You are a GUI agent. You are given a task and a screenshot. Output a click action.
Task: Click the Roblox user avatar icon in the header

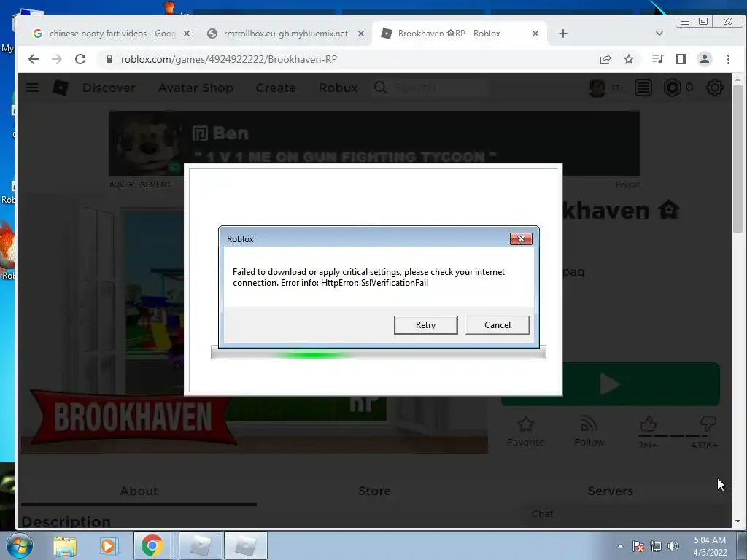click(597, 87)
